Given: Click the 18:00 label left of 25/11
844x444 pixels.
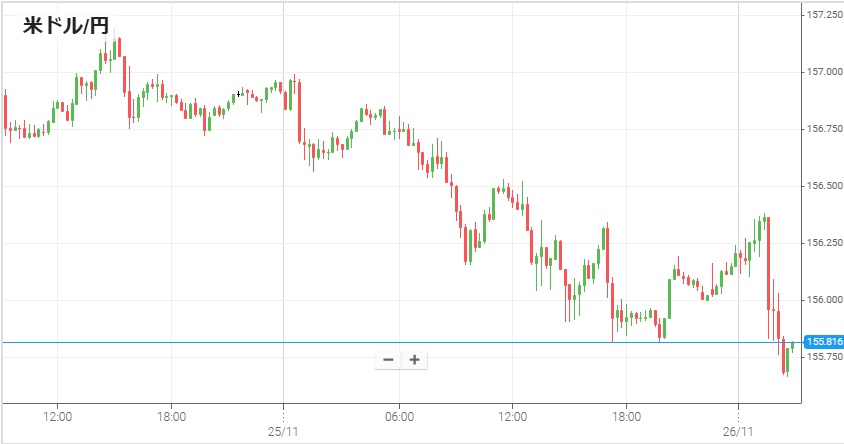Looking at the screenshot, I should (x=171, y=415).
